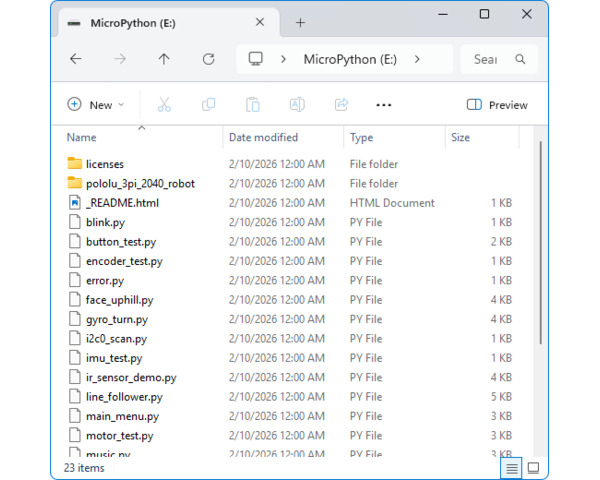Close the MicroPython (E:) tab
The width and height of the screenshot is (600, 480).
click(x=260, y=22)
